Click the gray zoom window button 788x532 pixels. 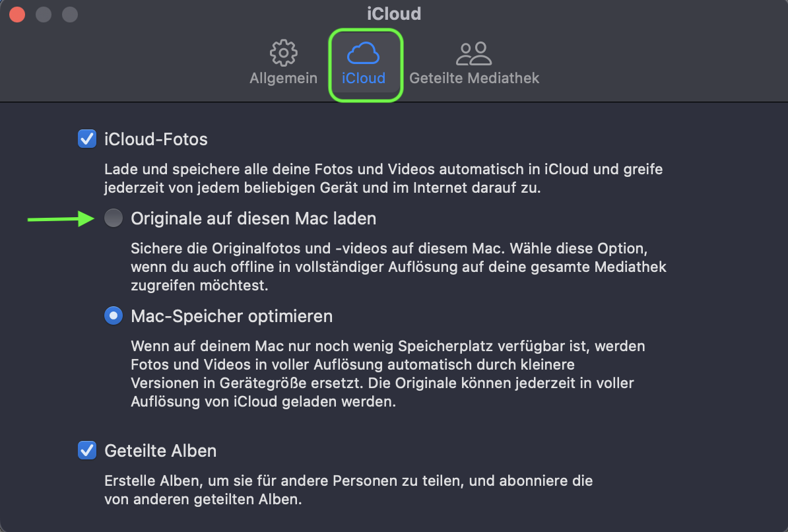69,14
